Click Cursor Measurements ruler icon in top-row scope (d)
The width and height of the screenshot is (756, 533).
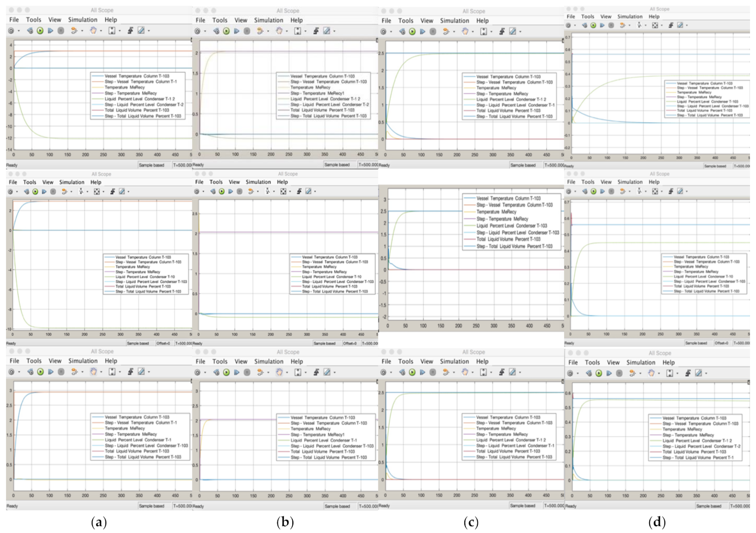(680, 25)
